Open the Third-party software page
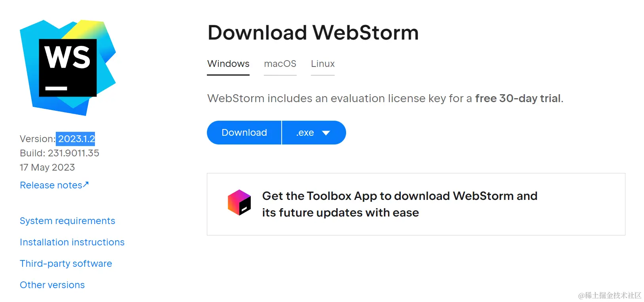The image size is (644, 302). coord(66,263)
